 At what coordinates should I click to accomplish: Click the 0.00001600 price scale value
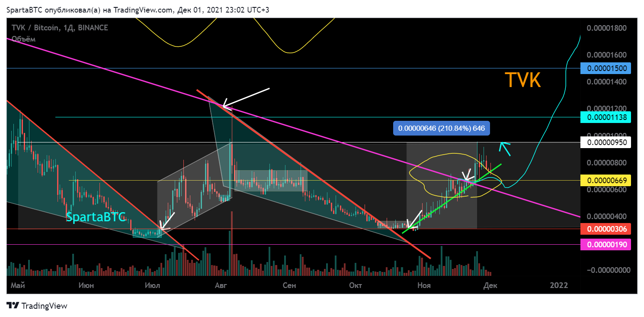(x=606, y=55)
